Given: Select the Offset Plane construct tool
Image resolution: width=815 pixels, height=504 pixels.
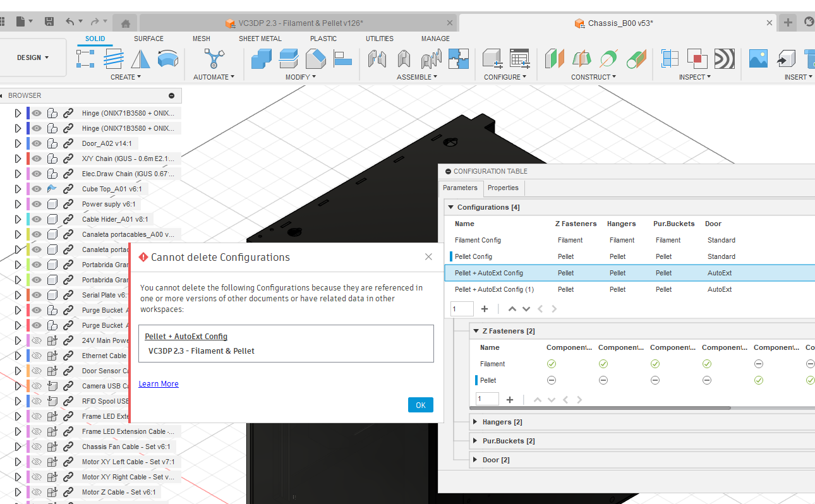Looking at the screenshot, I should point(554,59).
